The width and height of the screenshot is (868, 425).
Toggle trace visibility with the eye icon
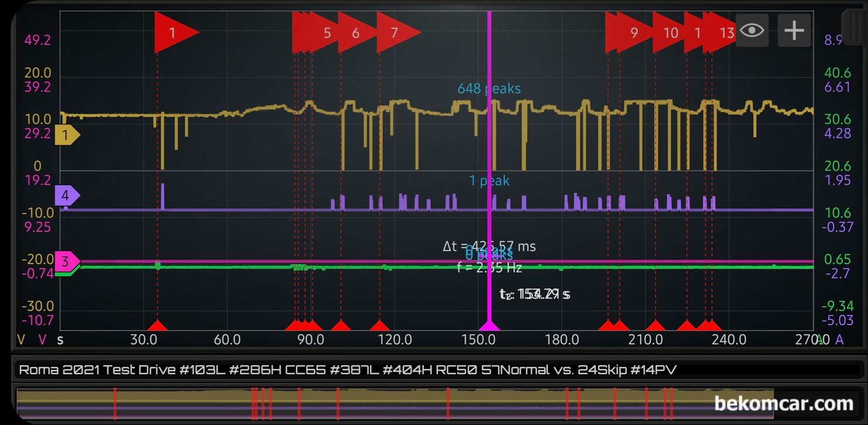point(752,30)
